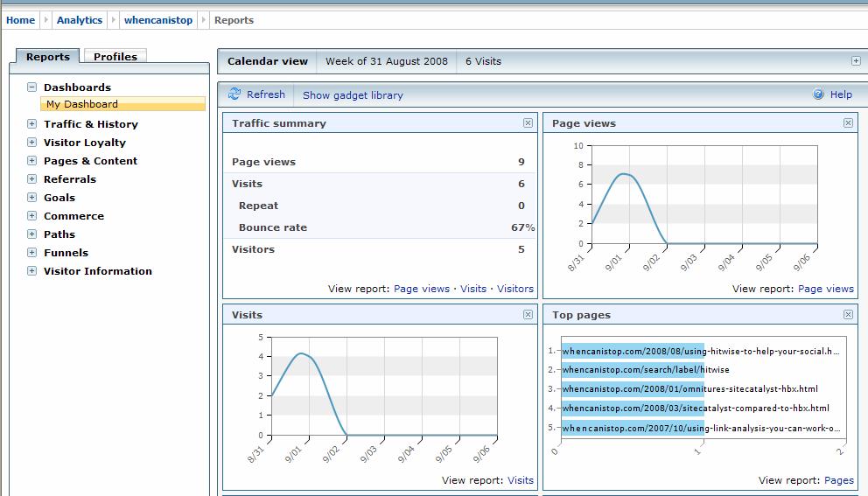Expand the Referrals tree node

pyautogui.click(x=32, y=179)
